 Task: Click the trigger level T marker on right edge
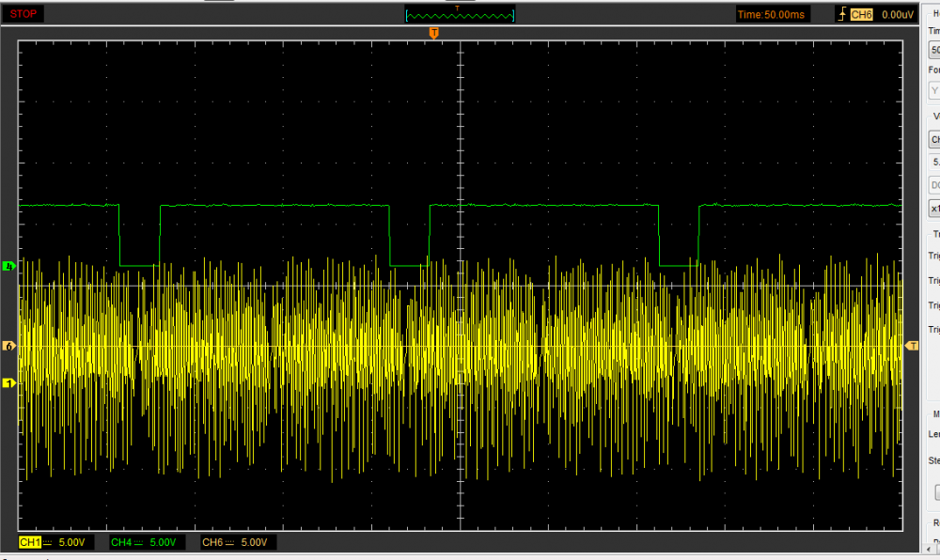pos(911,347)
